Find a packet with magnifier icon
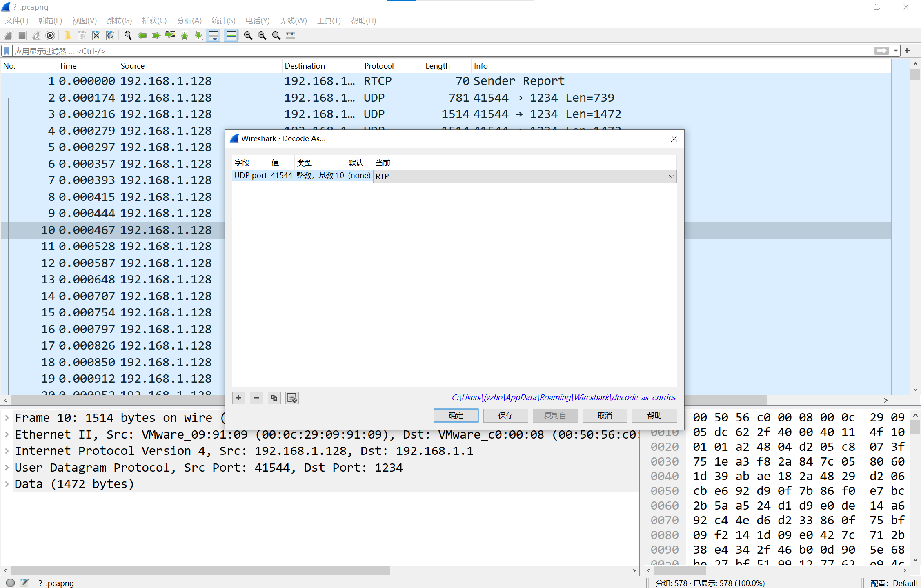This screenshot has height=588, width=921. [128, 36]
